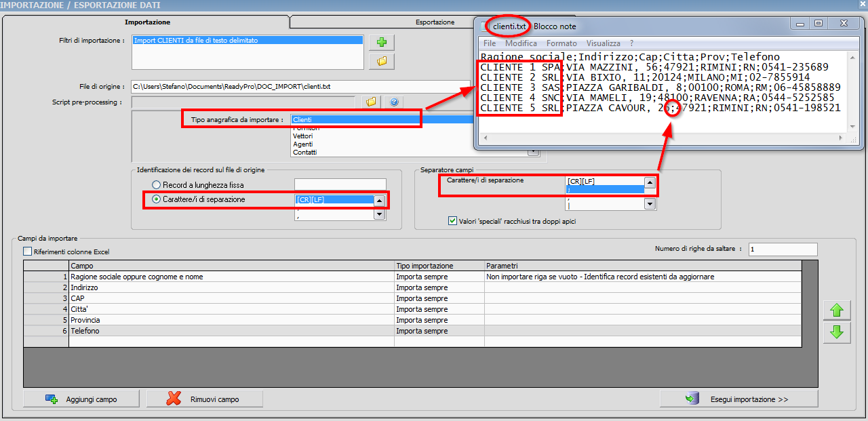Viewport: 868px width, 421px height.
Task: Select highlighted semicolon in Separatore campi list
Action: (604, 190)
